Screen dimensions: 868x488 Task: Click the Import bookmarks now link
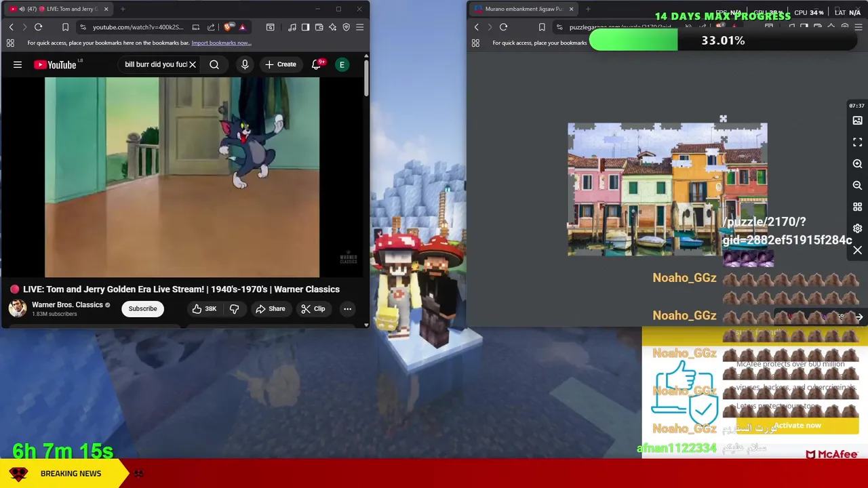tap(221, 43)
